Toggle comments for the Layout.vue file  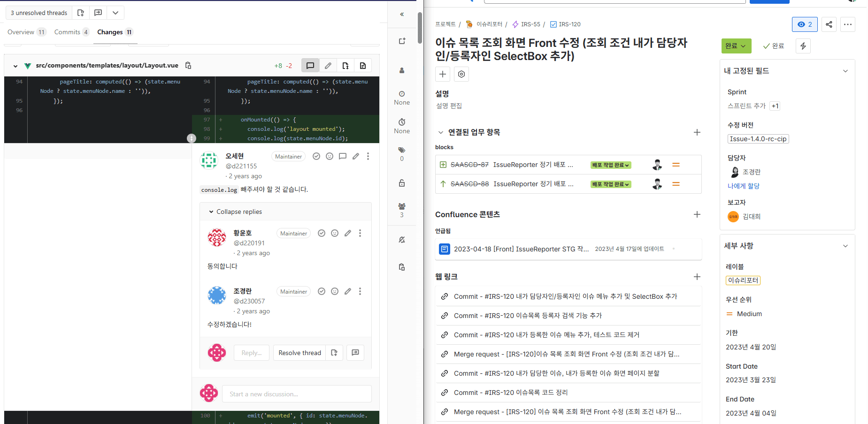[310, 66]
